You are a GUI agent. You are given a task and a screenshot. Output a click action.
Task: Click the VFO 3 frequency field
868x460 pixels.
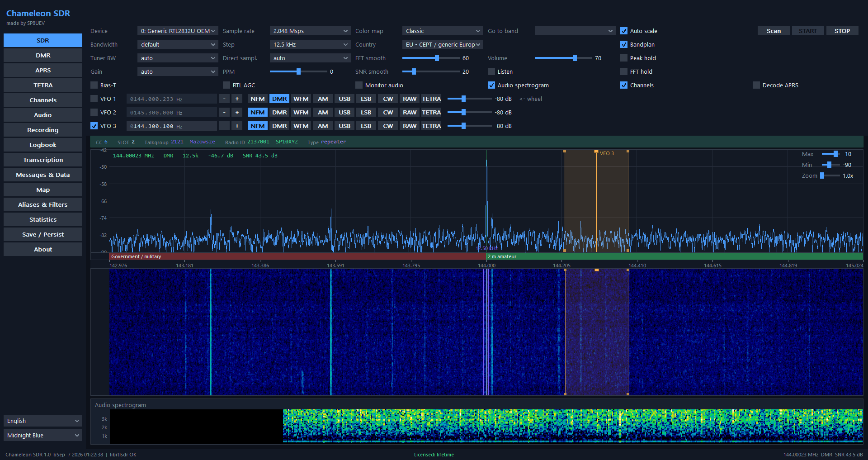[x=172, y=126]
